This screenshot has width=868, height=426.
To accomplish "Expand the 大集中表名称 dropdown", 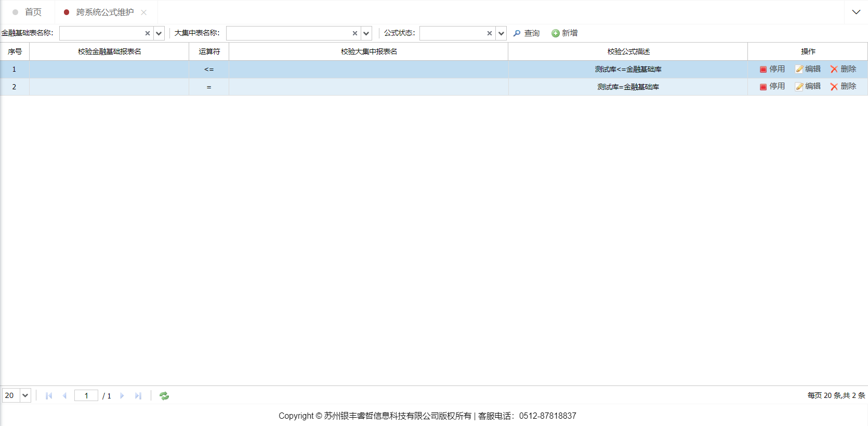I will [366, 33].
